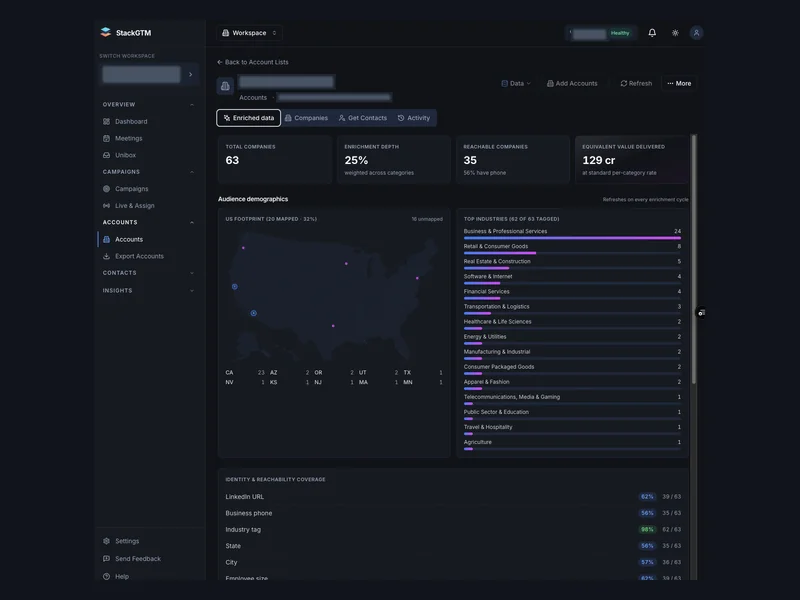Click the Export Accounts download icon
800x600 pixels.
click(x=107, y=256)
